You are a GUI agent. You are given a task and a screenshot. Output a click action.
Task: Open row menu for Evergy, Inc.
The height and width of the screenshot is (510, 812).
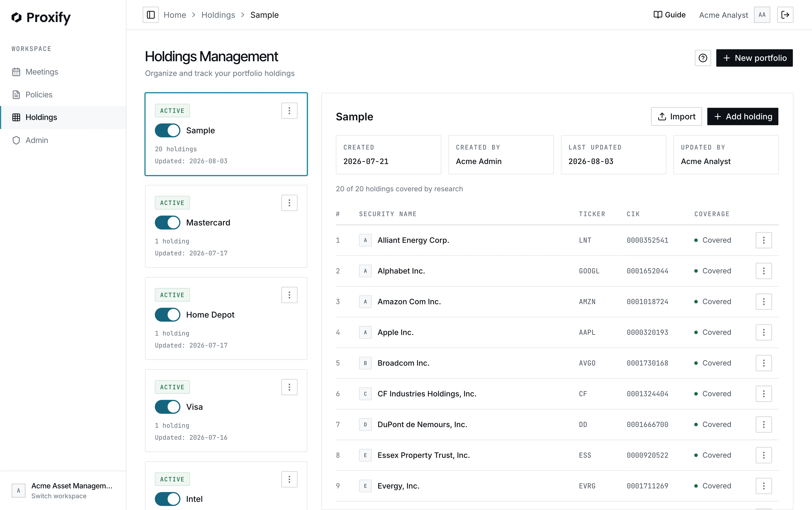[763, 486]
